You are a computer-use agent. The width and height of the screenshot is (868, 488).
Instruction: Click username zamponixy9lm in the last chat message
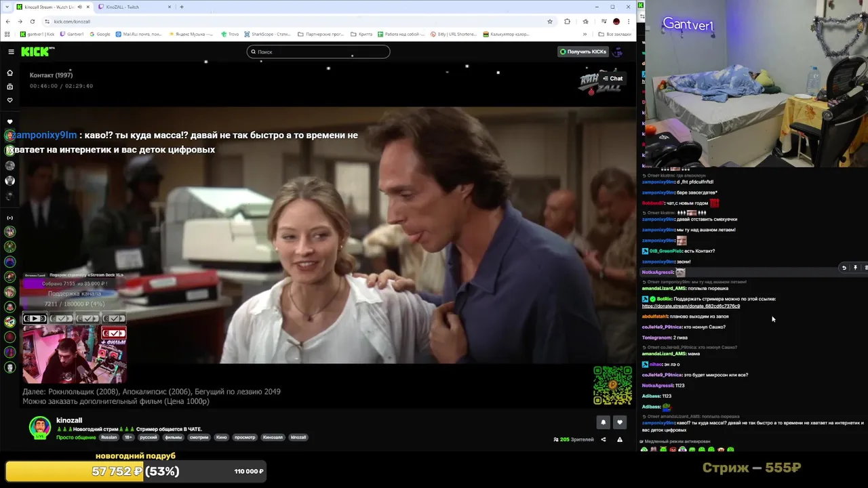coord(658,423)
